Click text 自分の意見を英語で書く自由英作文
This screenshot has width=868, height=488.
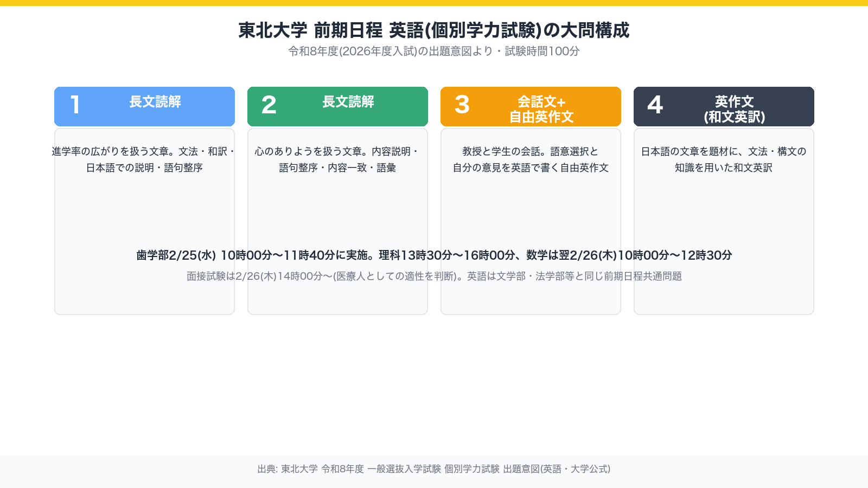coord(531,168)
